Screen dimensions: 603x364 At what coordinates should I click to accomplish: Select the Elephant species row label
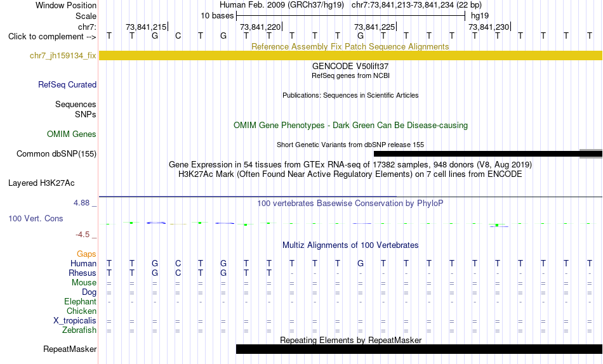[81, 302]
